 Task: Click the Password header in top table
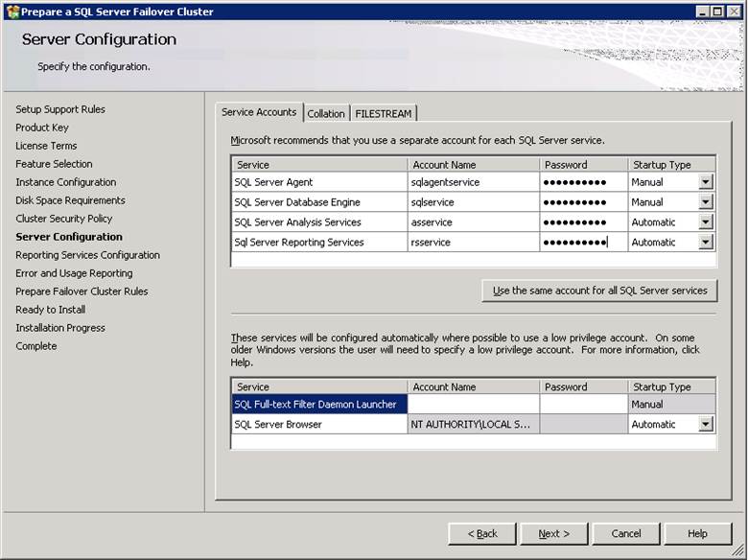pyautogui.click(x=584, y=165)
